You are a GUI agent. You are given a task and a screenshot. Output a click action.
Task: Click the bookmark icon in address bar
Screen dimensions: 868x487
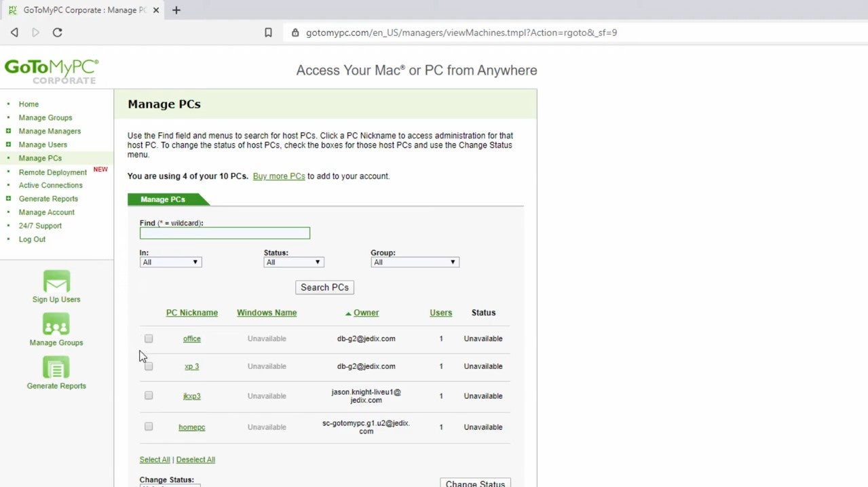point(268,33)
